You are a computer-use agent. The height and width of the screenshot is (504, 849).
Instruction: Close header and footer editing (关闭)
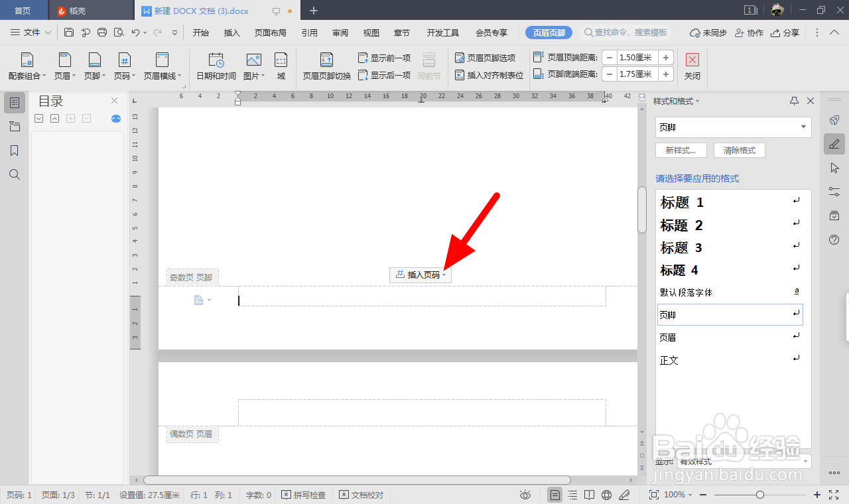pos(692,67)
